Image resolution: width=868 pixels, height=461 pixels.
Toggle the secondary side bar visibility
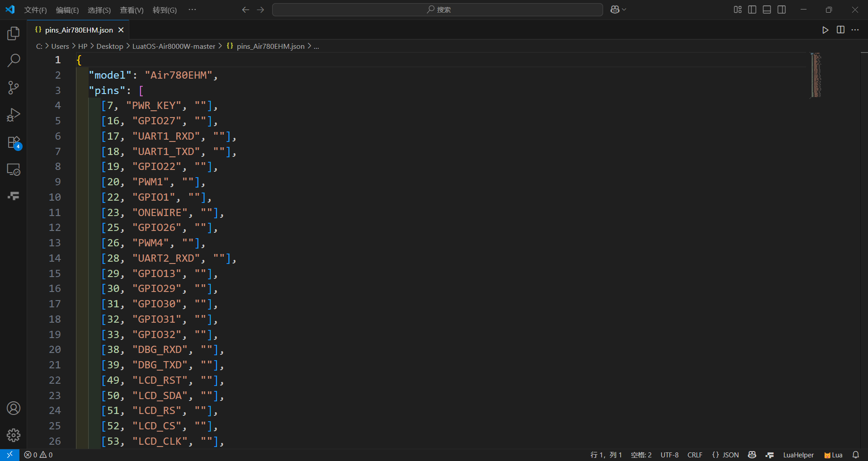point(782,9)
